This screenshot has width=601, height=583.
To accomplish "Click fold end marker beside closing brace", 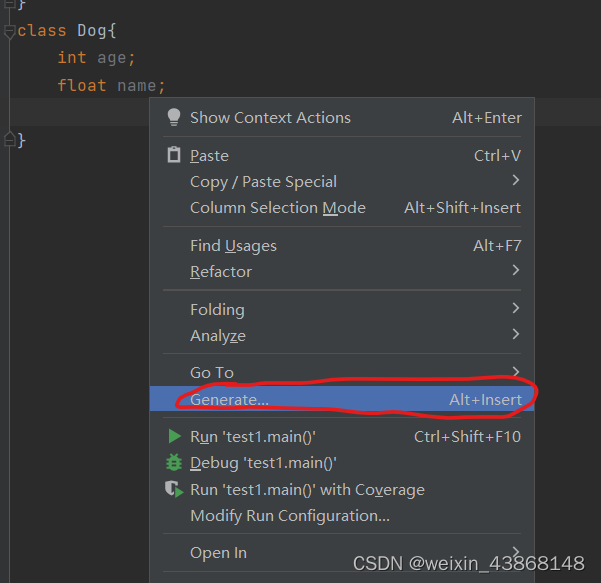I will 9,140.
